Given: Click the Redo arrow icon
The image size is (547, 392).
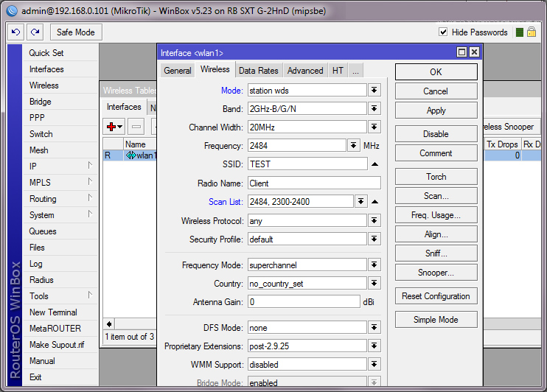Looking at the screenshot, I should (35, 32).
